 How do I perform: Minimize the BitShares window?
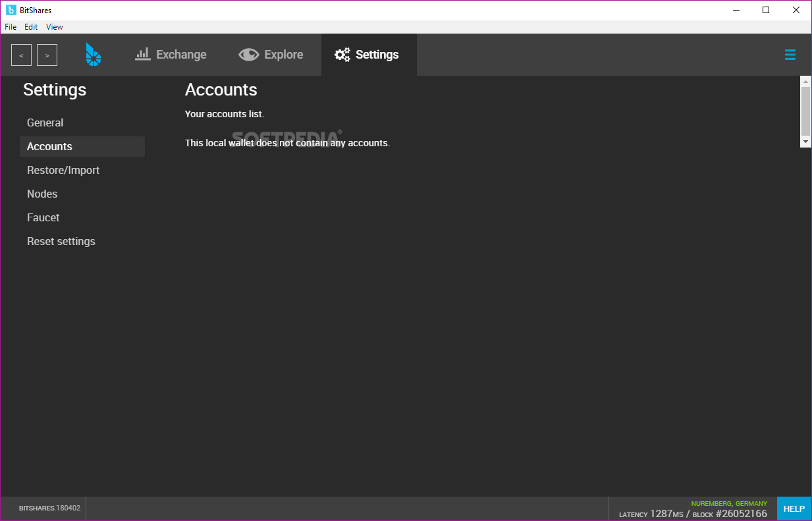pyautogui.click(x=735, y=10)
